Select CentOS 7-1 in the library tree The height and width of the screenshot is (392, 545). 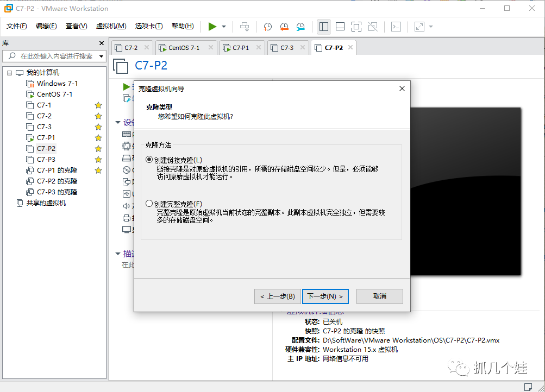[x=54, y=94]
